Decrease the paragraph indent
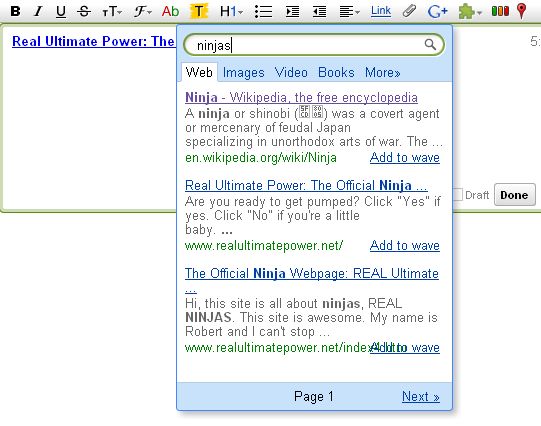Screen dimensions: 541x426 319,11
